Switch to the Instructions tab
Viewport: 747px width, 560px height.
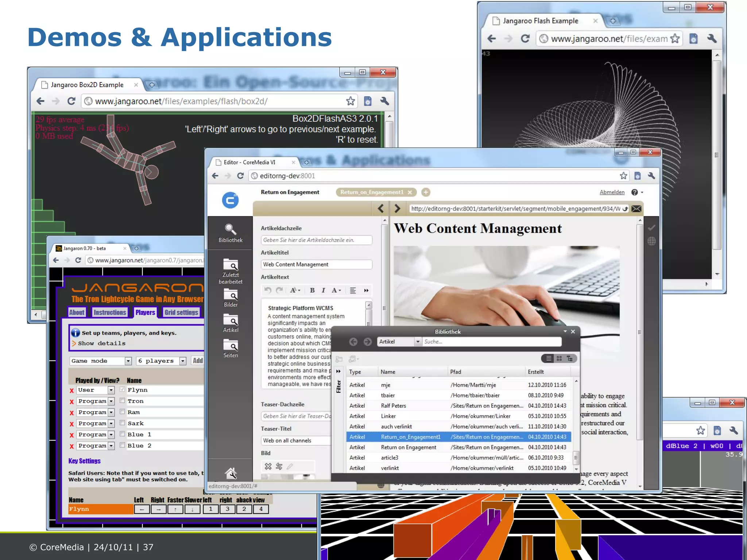pyautogui.click(x=109, y=312)
